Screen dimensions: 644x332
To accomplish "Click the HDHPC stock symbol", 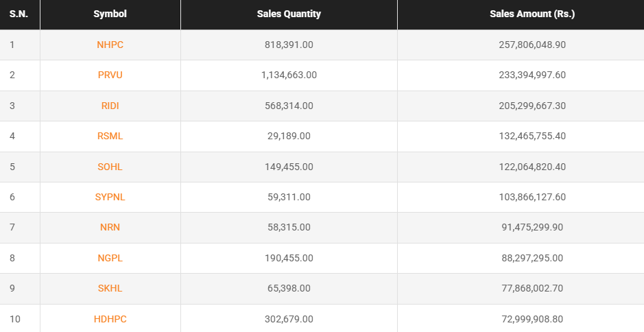I will click(110, 319).
